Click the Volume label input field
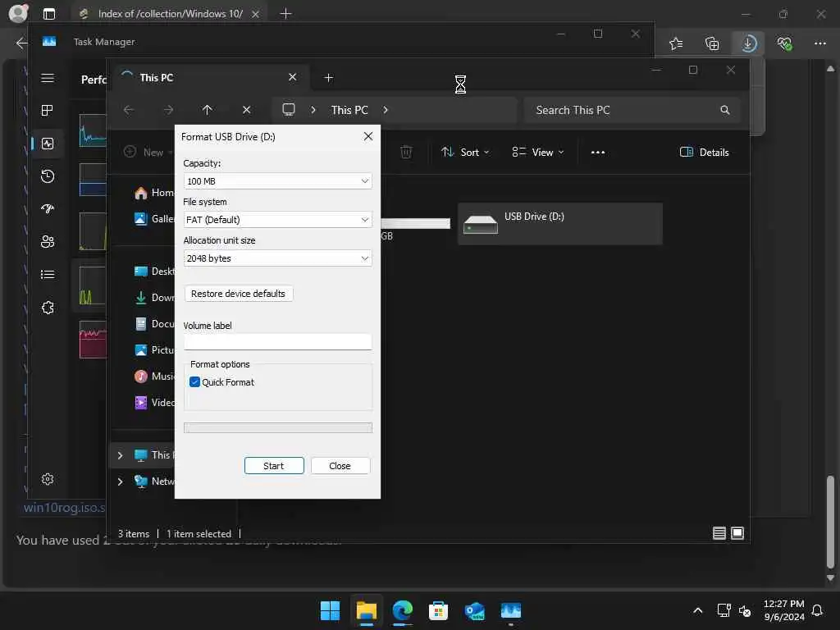This screenshot has height=630, width=840. [277, 342]
